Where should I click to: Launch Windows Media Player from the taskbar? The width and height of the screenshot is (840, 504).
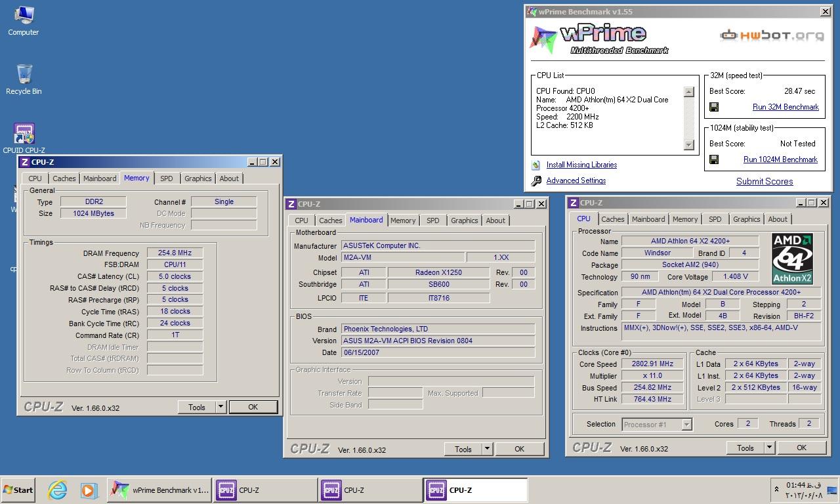tap(89, 490)
